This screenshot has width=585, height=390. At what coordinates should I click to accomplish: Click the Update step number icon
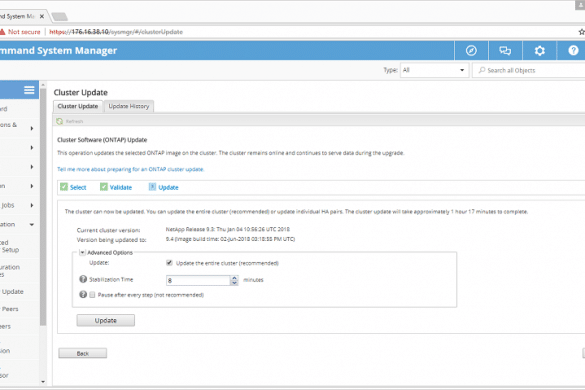coord(152,187)
